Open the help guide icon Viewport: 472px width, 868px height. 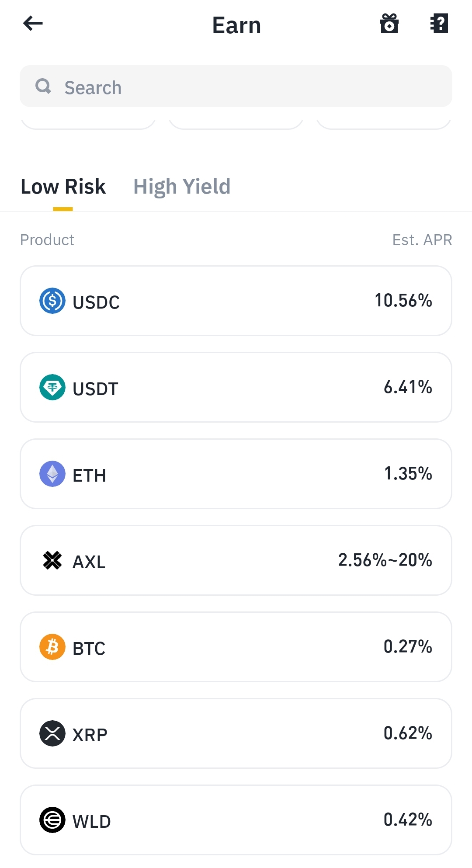tap(439, 23)
